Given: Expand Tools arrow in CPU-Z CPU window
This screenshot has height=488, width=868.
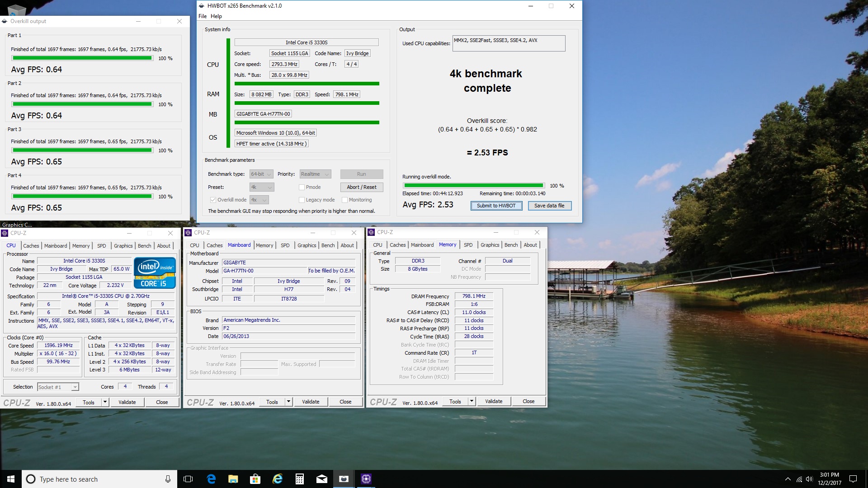Looking at the screenshot, I should point(105,402).
